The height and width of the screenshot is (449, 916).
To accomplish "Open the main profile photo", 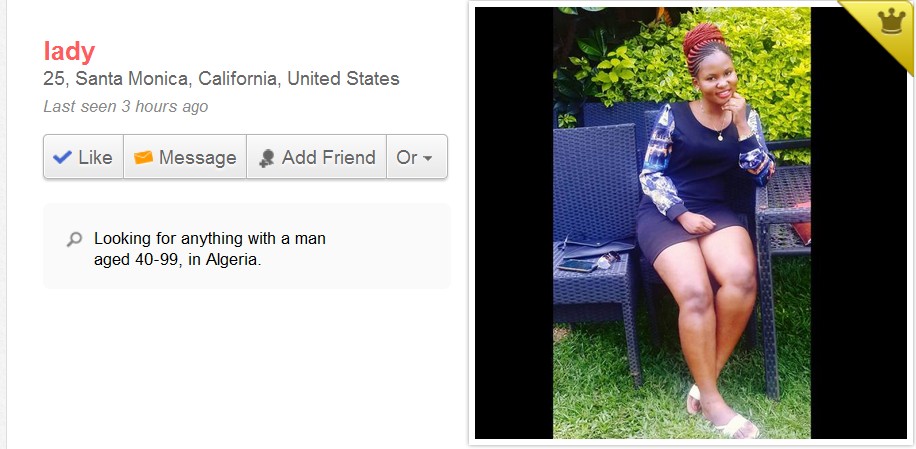I will (682, 222).
